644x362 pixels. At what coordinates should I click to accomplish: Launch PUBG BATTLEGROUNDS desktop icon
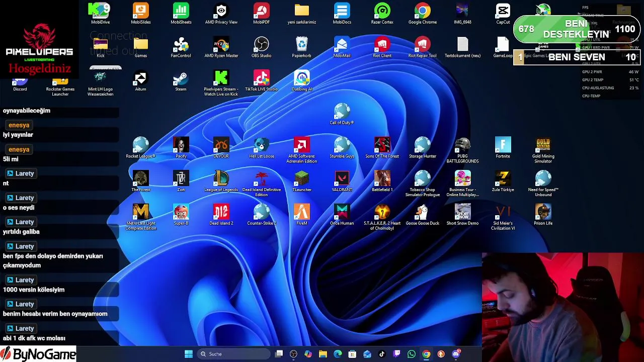click(463, 150)
